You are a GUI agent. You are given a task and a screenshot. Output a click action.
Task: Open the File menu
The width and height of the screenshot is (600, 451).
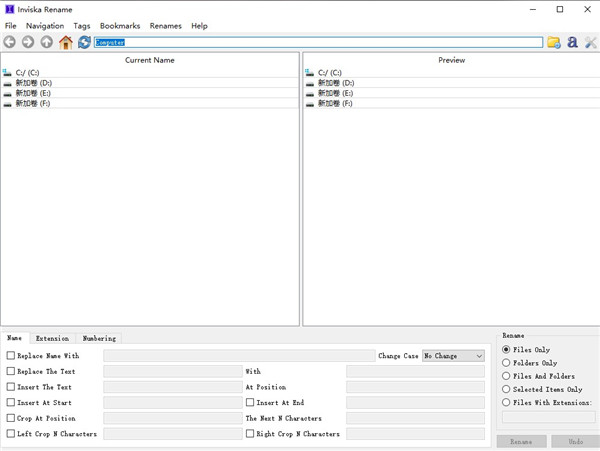tap(11, 26)
